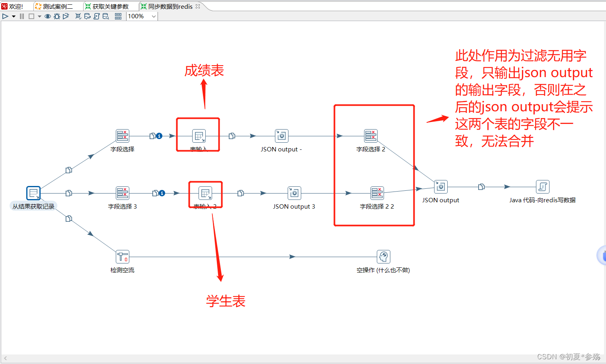
Task: Select the 从结果获取记录 step icon
Action: (33, 193)
